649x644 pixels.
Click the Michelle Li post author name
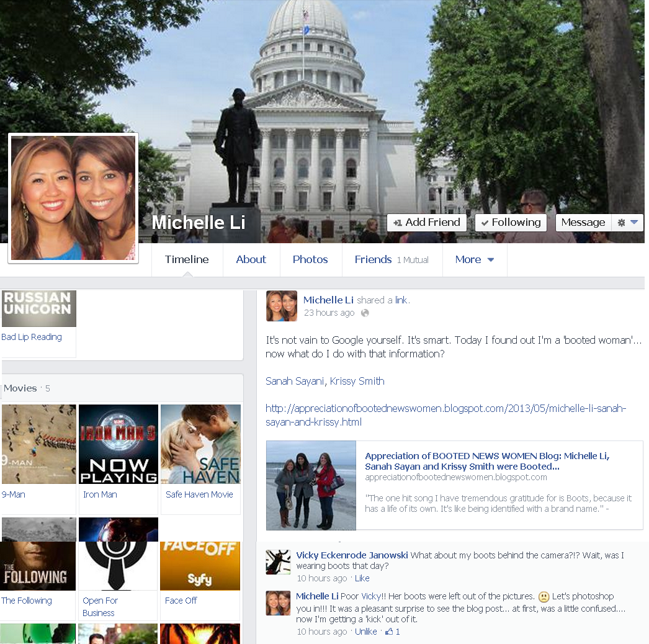(328, 300)
